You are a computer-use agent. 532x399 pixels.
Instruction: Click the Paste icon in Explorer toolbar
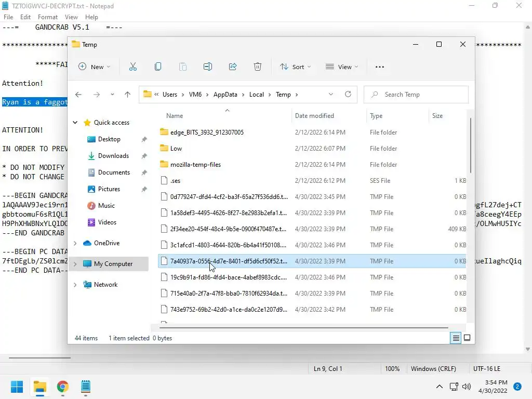click(x=183, y=67)
